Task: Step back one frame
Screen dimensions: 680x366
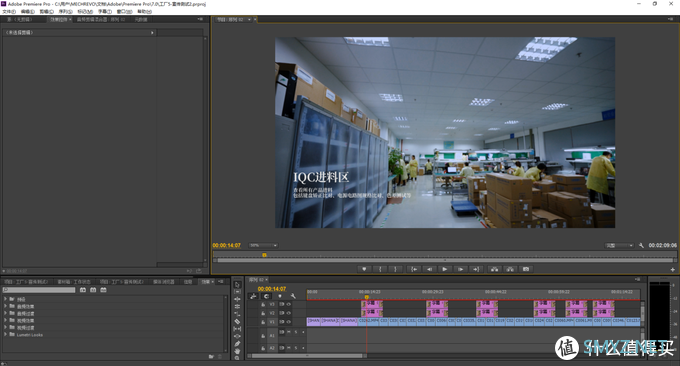Action: pyautogui.click(x=429, y=269)
